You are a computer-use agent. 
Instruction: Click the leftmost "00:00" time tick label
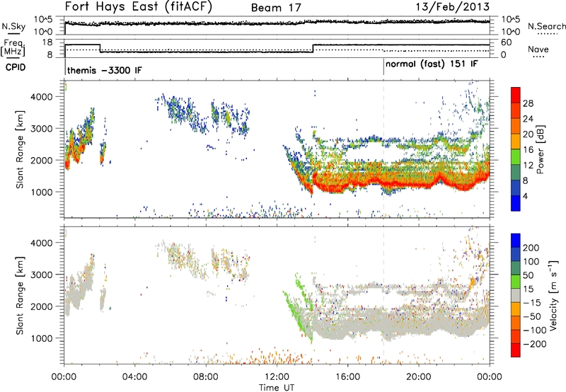point(64,377)
